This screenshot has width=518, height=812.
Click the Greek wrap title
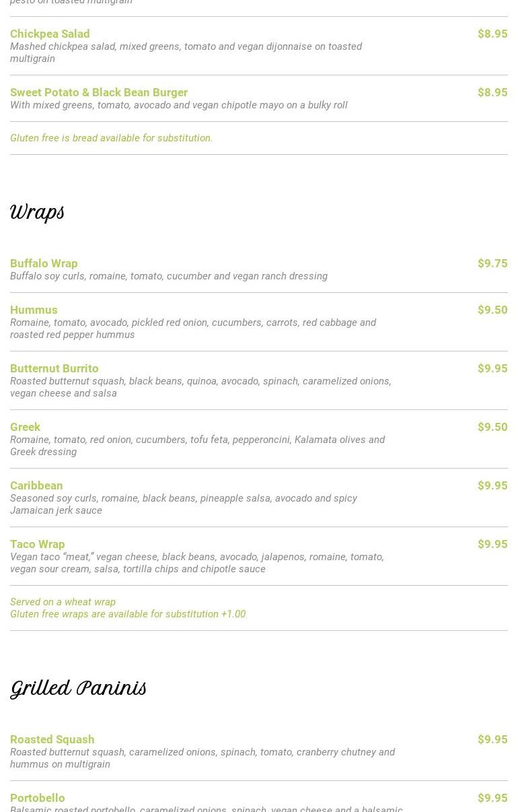[x=26, y=427]
